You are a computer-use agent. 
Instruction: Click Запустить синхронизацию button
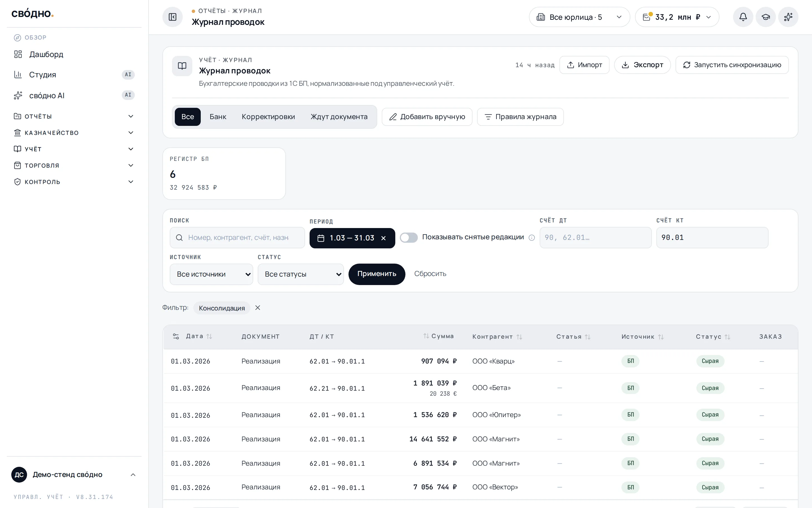(732, 65)
